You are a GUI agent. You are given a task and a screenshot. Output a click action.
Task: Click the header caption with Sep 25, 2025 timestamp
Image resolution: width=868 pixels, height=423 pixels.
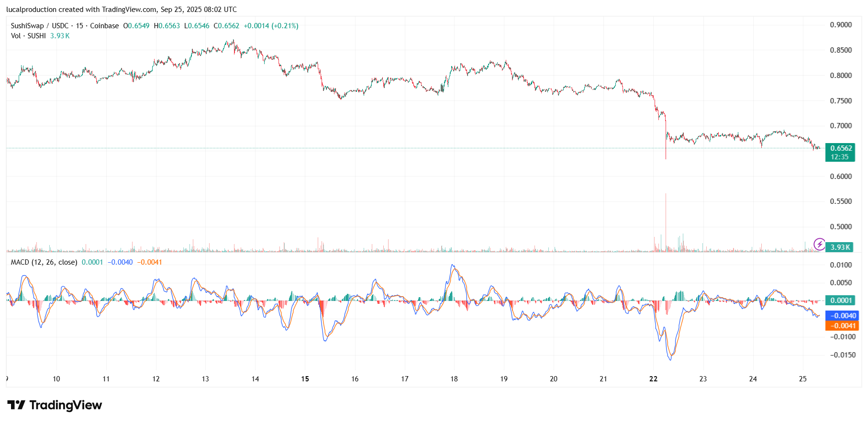[x=122, y=10]
